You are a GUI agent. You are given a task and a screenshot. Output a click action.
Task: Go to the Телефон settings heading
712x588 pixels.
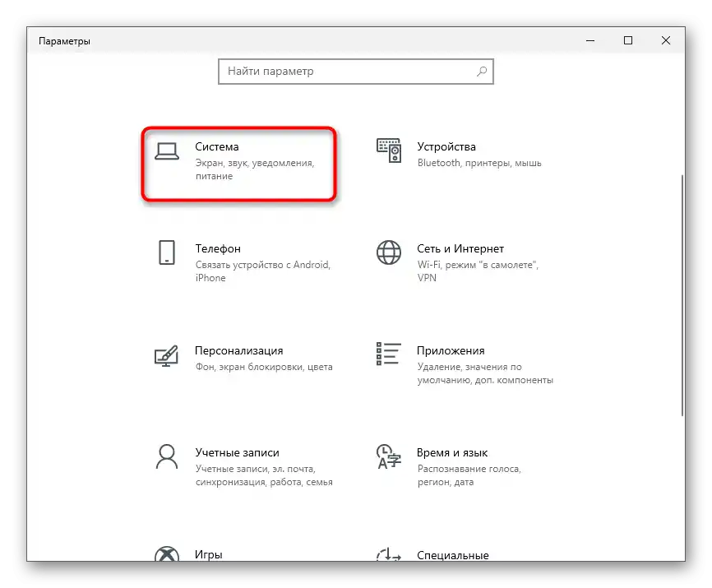click(218, 249)
